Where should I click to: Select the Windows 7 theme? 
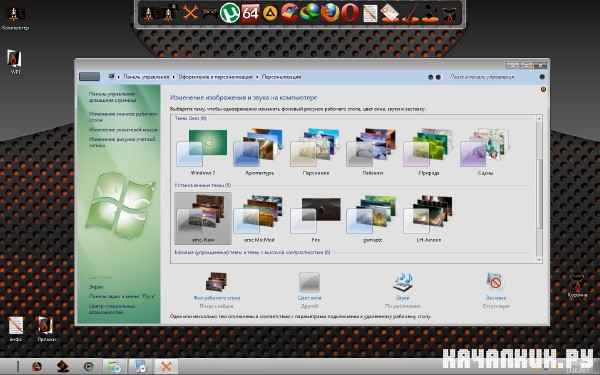(x=203, y=152)
